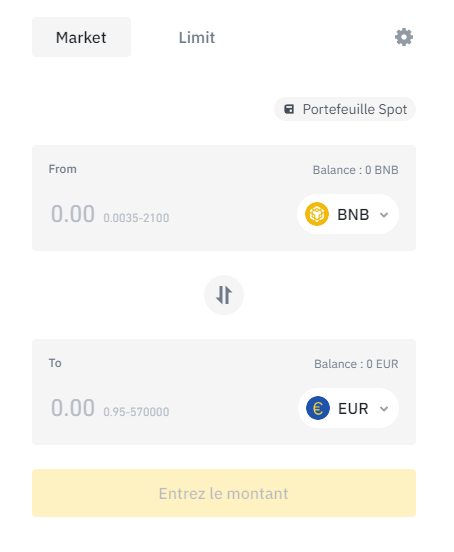This screenshot has width=454, height=552.
Task: Click the From label
Action: (63, 169)
